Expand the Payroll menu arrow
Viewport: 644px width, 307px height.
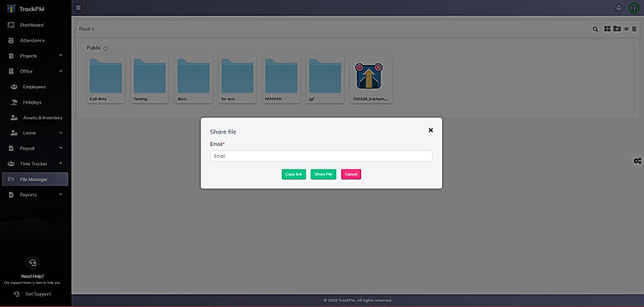coord(61,148)
